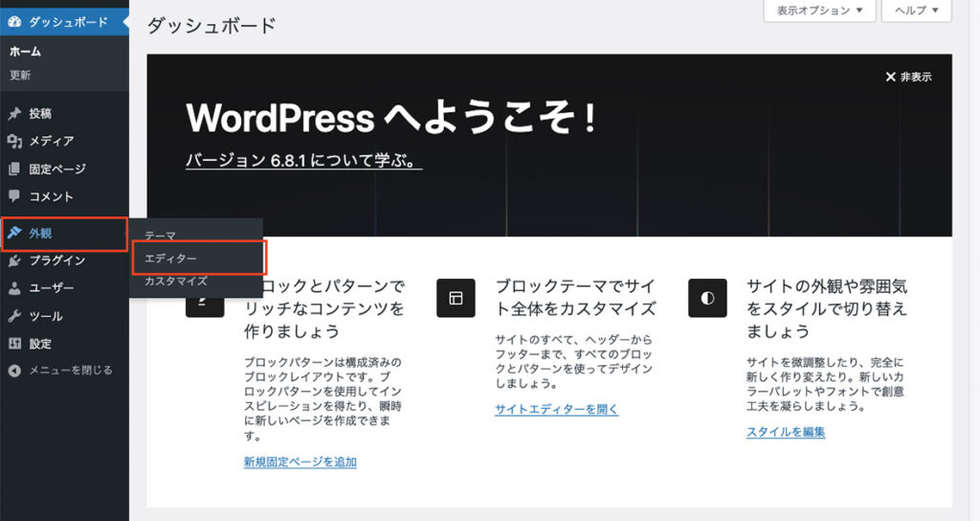The image size is (980, 521).
Task: Dismiss welcome panel via 非表示
Action: [908, 77]
